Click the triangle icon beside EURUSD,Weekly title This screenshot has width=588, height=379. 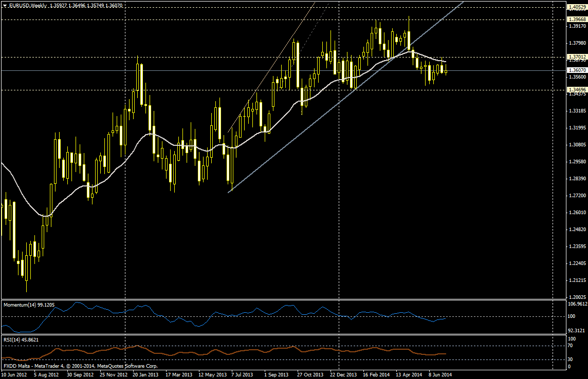pyautogui.click(x=4, y=6)
